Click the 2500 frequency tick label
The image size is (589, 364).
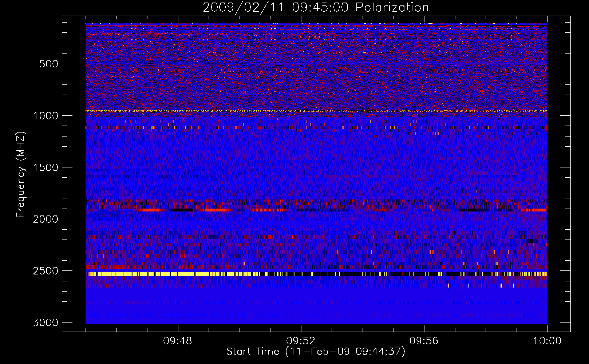[x=46, y=271]
